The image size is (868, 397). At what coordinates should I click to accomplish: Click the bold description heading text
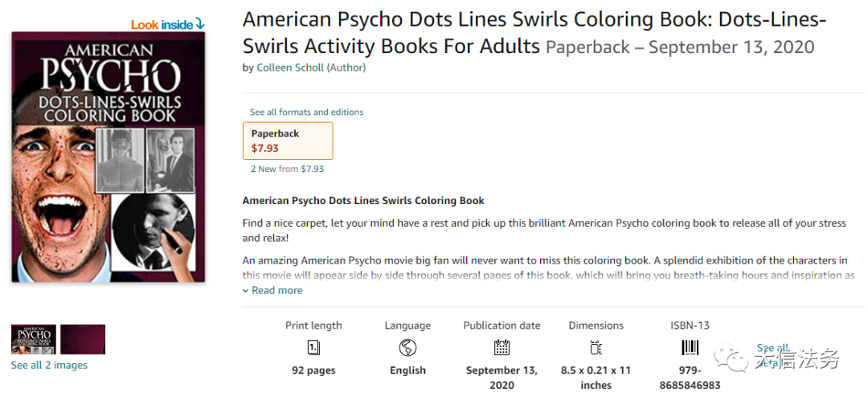363,200
